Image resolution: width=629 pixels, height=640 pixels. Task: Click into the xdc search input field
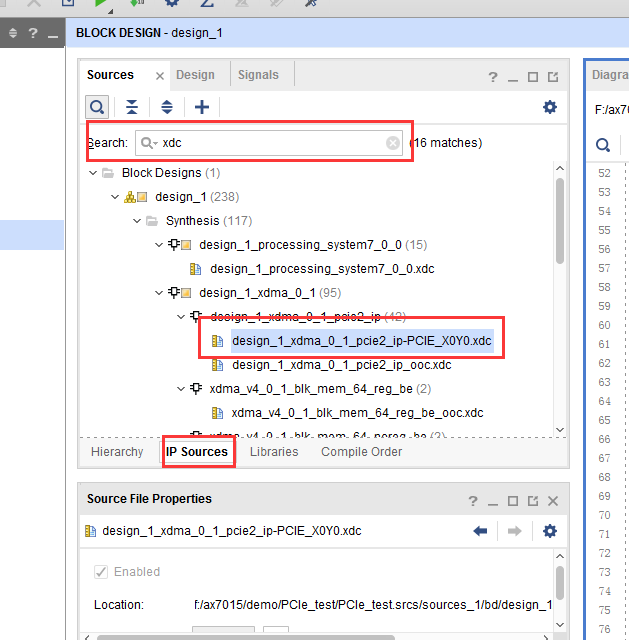pyautogui.click(x=269, y=143)
